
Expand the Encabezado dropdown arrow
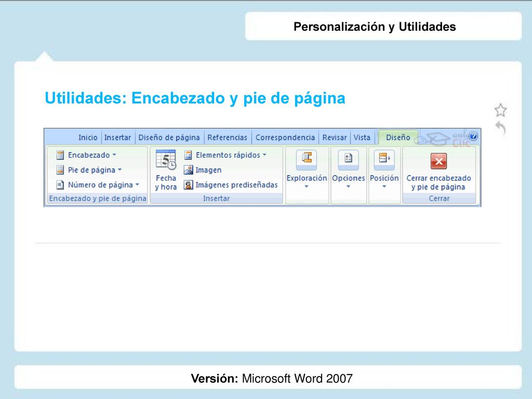(x=114, y=155)
